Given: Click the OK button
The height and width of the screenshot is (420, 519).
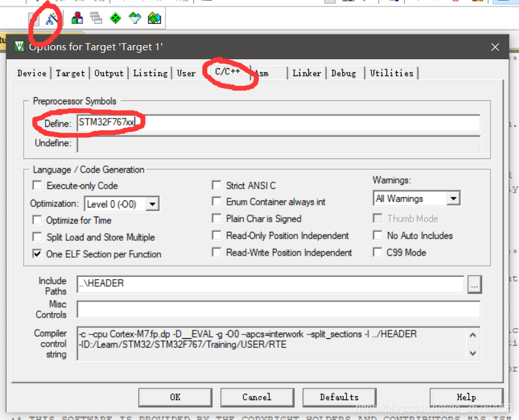Looking at the screenshot, I should click(x=175, y=397).
